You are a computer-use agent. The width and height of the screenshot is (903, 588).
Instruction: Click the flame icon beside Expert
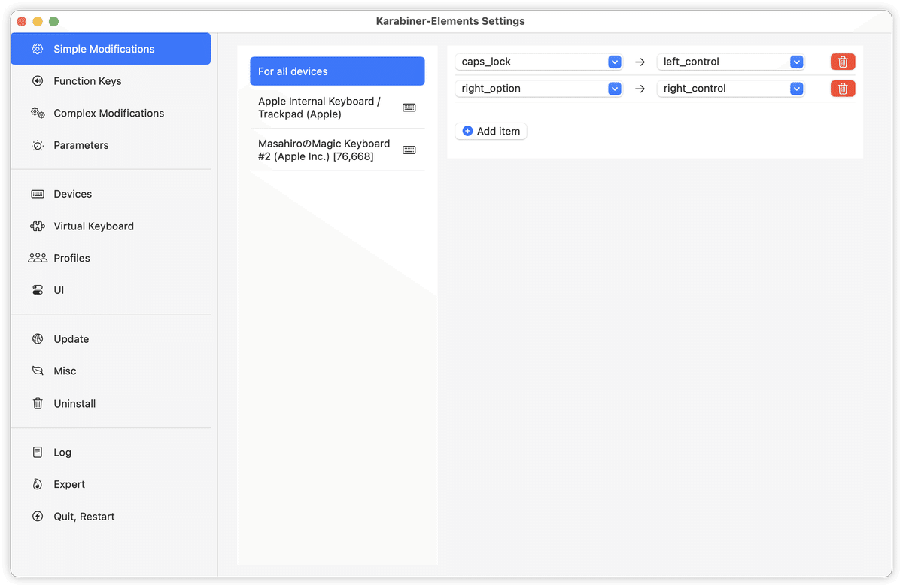pos(38,484)
